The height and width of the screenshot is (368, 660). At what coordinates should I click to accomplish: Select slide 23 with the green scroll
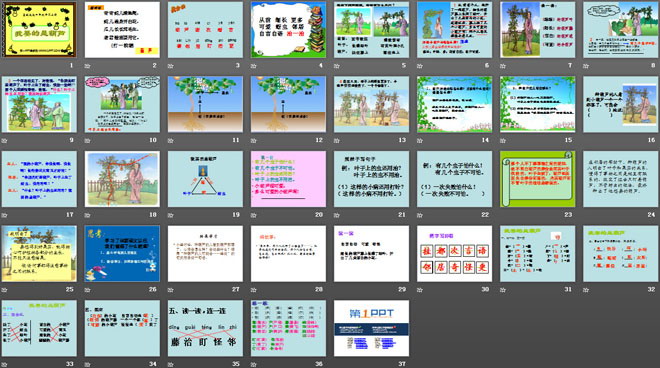point(538,179)
